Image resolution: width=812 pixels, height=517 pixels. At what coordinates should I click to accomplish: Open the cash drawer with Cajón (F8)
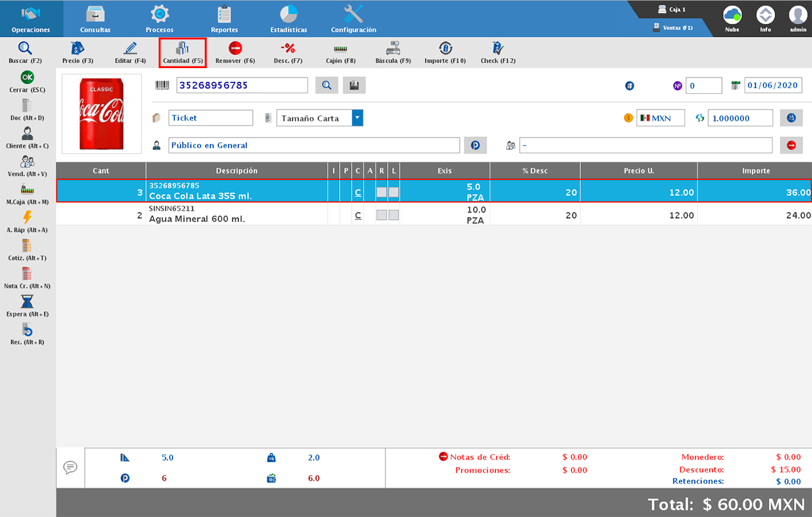340,49
